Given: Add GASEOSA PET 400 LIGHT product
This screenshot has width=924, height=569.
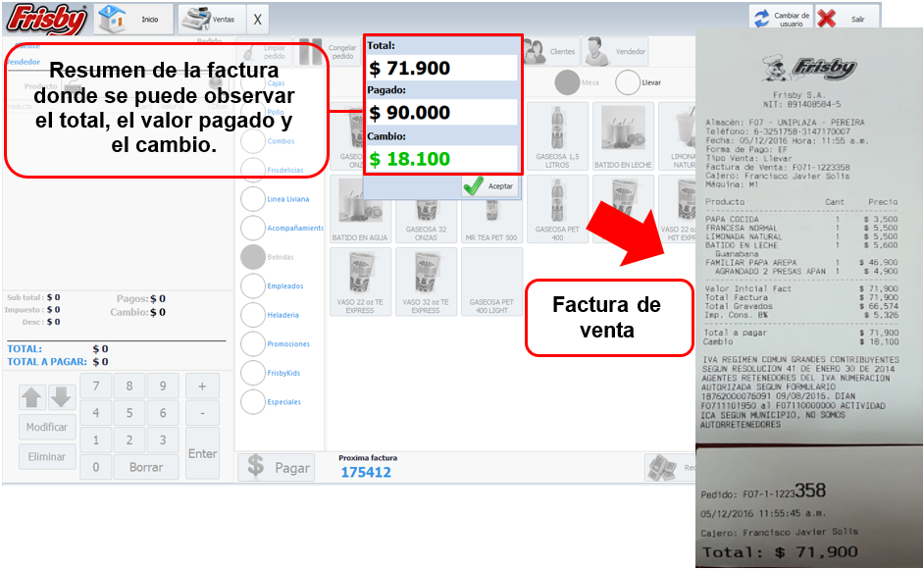Looking at the screenshot, I should [491, 282].
